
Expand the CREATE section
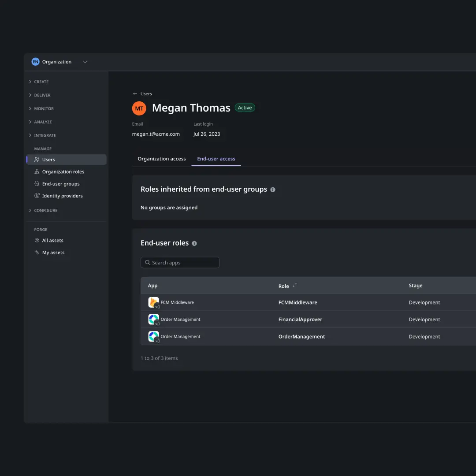click(x=41, y=82)
